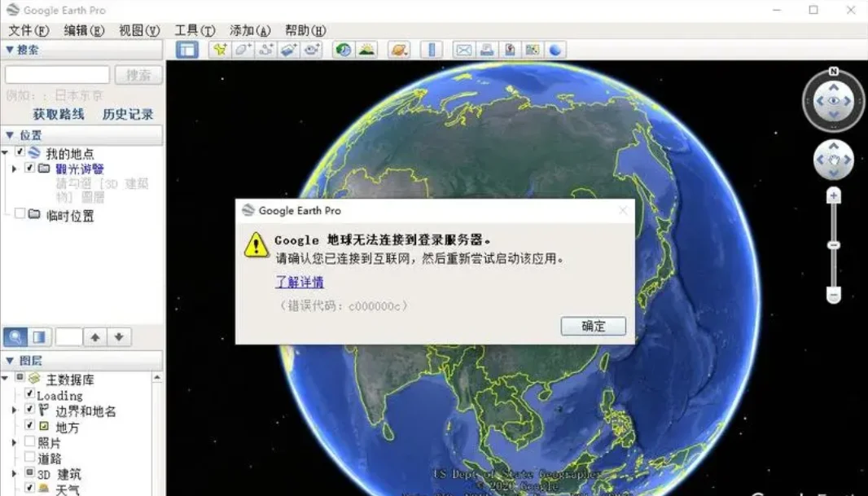Uncheck the 天气 layer checkbox

30,488
